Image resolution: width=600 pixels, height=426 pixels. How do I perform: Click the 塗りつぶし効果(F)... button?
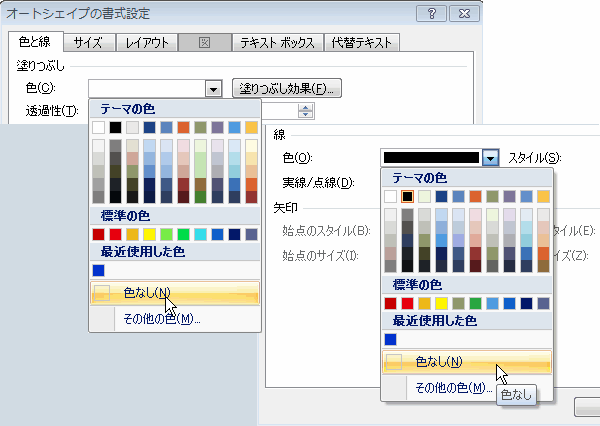tap(287, 89)
